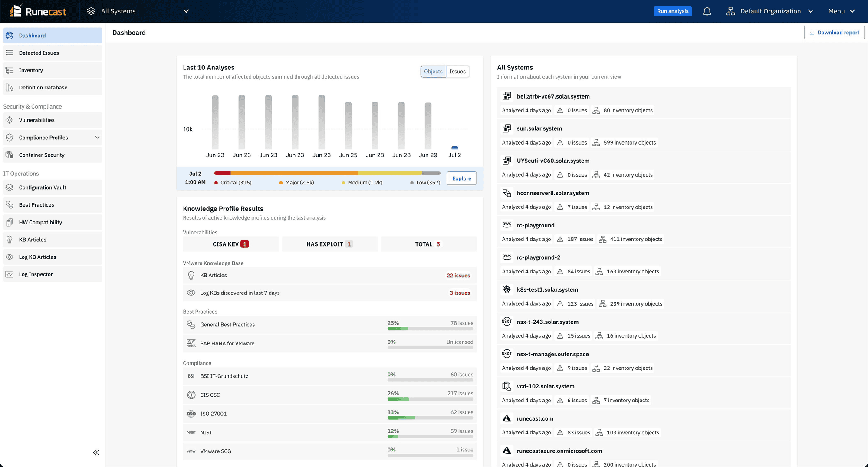Switch chart to Objects view
Screen dimensions: 868x467
click(x=433, y=72)
